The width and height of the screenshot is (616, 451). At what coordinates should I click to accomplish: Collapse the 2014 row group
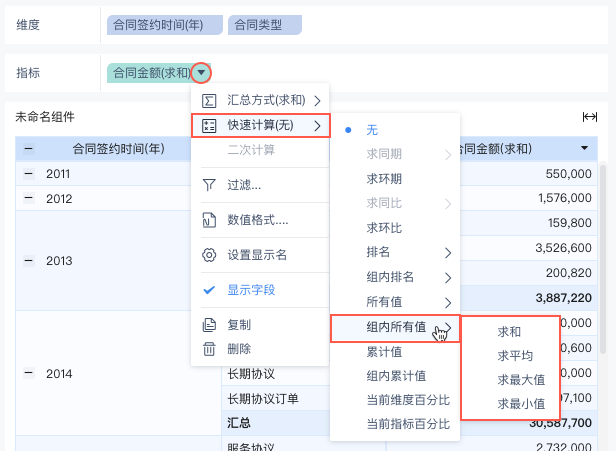(x=29, y=373)
